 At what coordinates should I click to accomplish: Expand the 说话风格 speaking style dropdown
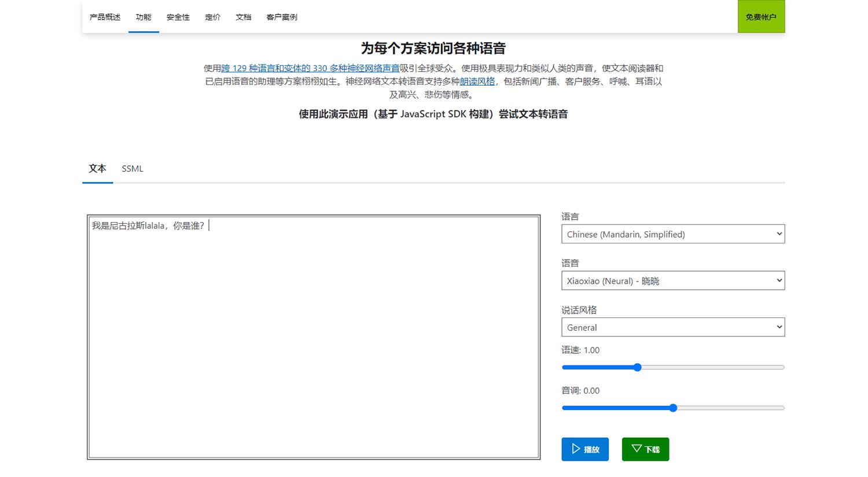[673, 327]
